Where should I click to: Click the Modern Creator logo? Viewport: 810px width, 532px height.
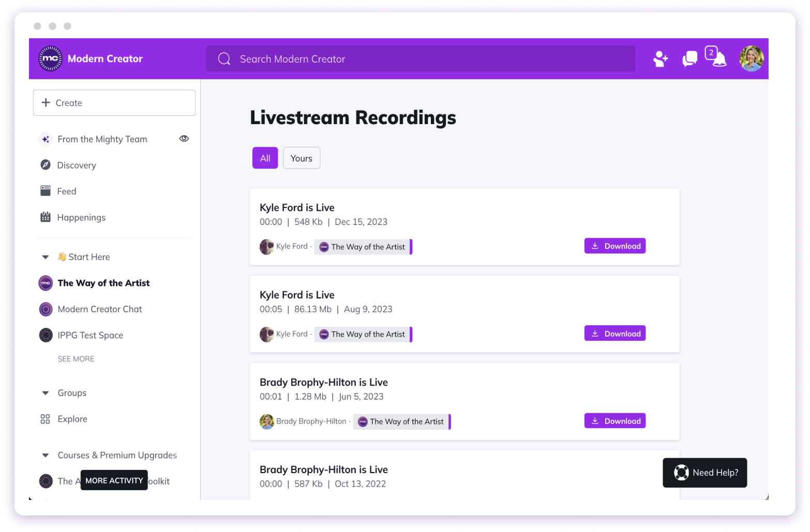click(50, 58)
